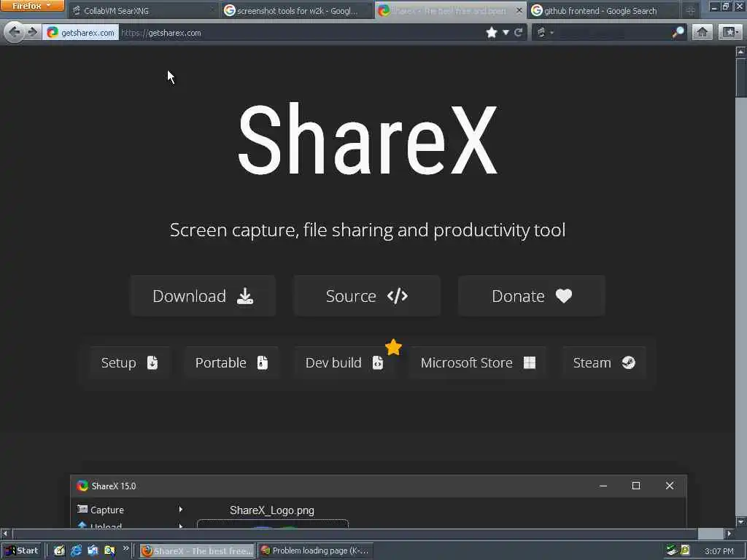
Task: Go forward with the browser forward arrow
Action: 32,32
